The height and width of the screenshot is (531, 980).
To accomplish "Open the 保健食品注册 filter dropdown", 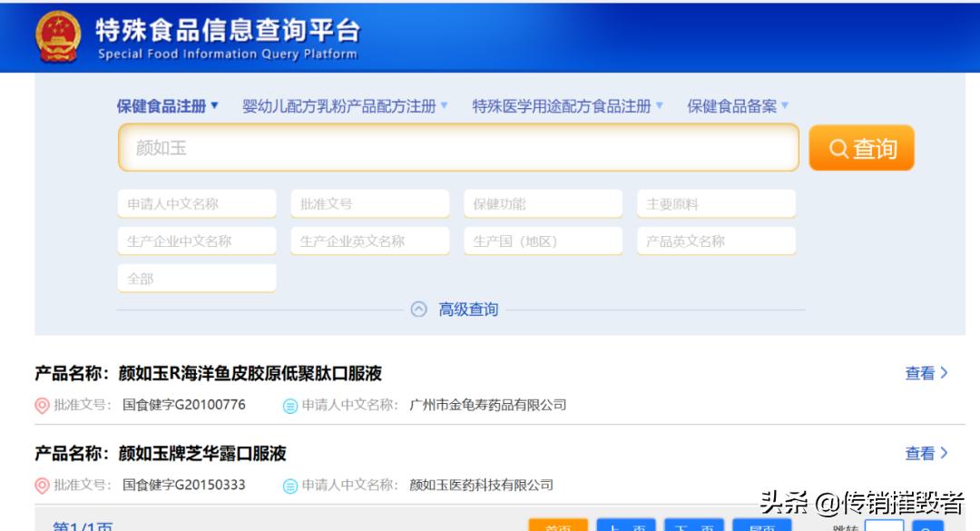I will tap(160, 104).
